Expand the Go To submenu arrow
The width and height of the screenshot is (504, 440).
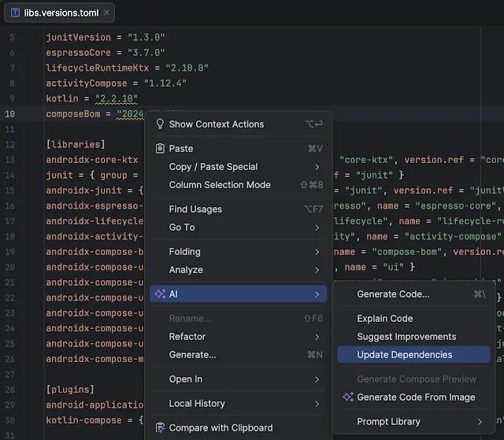317,227
